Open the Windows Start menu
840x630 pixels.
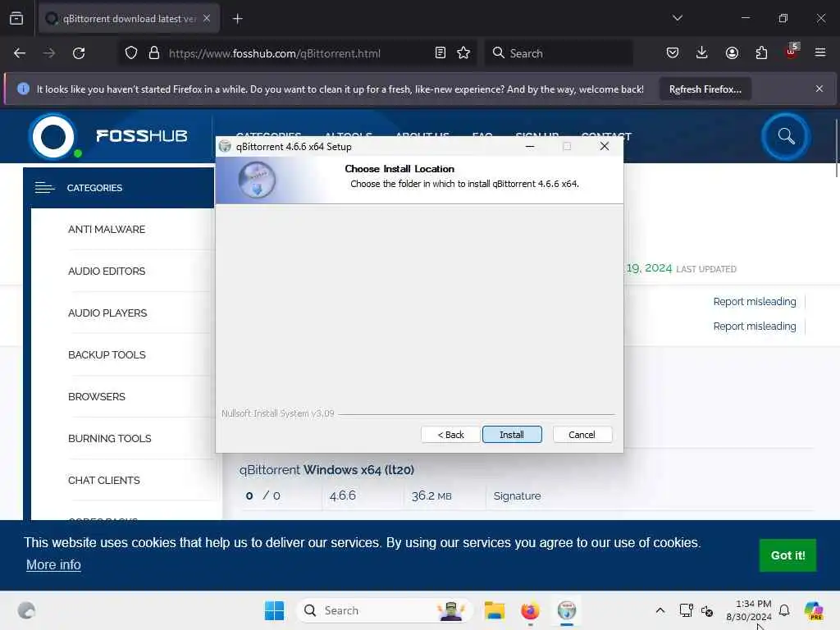(274, 610)
